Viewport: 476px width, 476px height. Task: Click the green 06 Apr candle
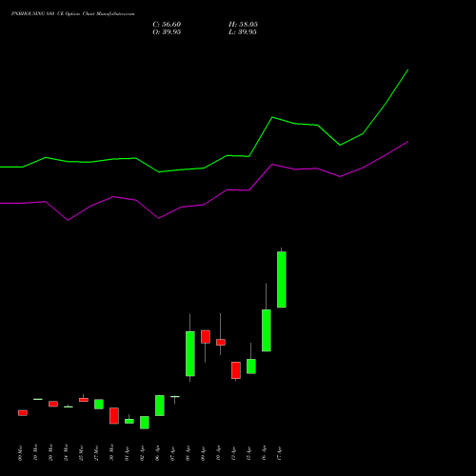(x=160, y=406)
